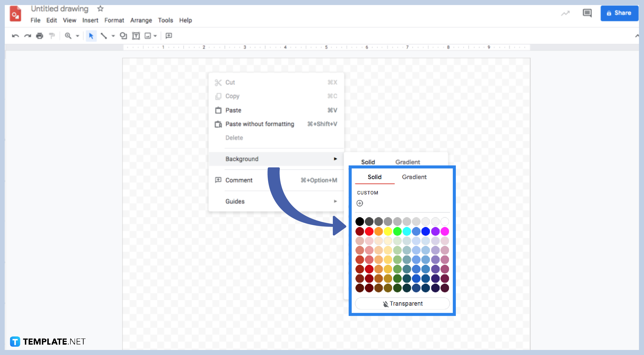The width and height of the screenshot is (644, 355).
Task: Select the line drawing tool
Action: pos(104,35)
